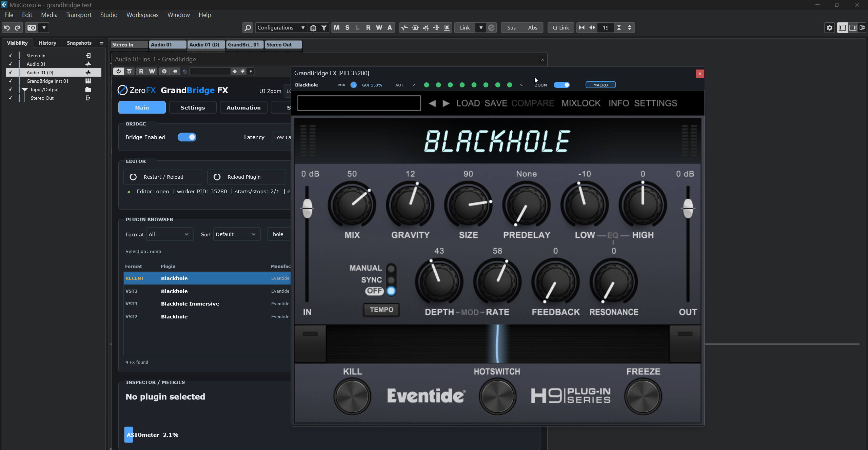Open the Transport menu
Image resolution: width=868 pixels, height=450 pixels.
coord(79,15)
